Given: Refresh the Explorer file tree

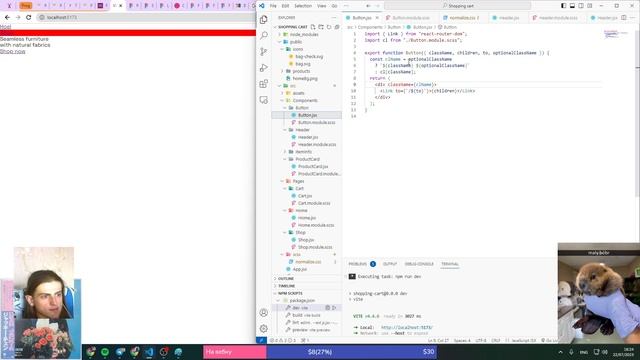Looking at the screenshot, I should coord(329,27).
